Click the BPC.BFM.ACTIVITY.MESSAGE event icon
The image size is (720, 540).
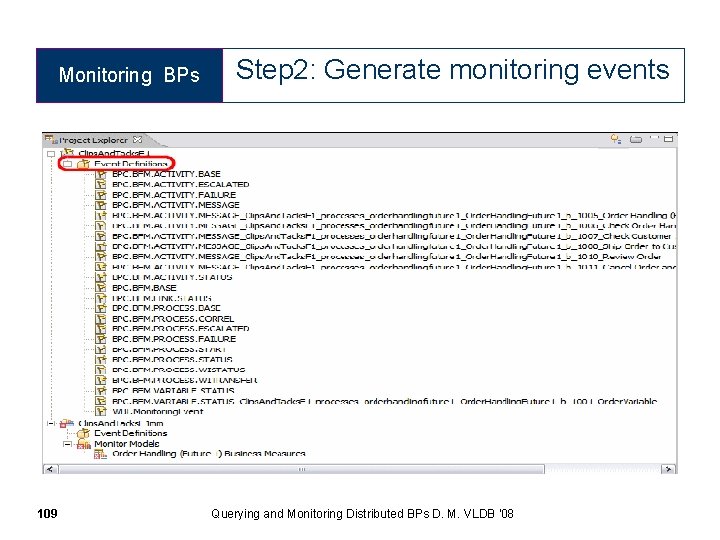click(101, 205)
